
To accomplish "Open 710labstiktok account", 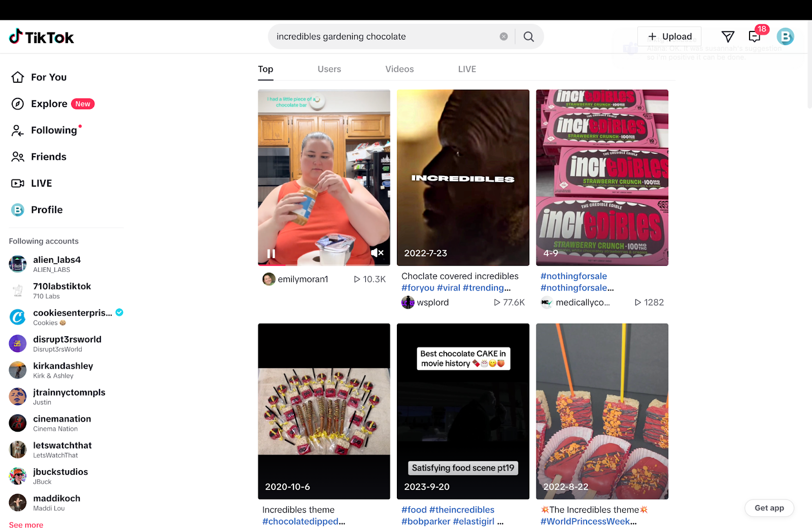I will 66,291.
